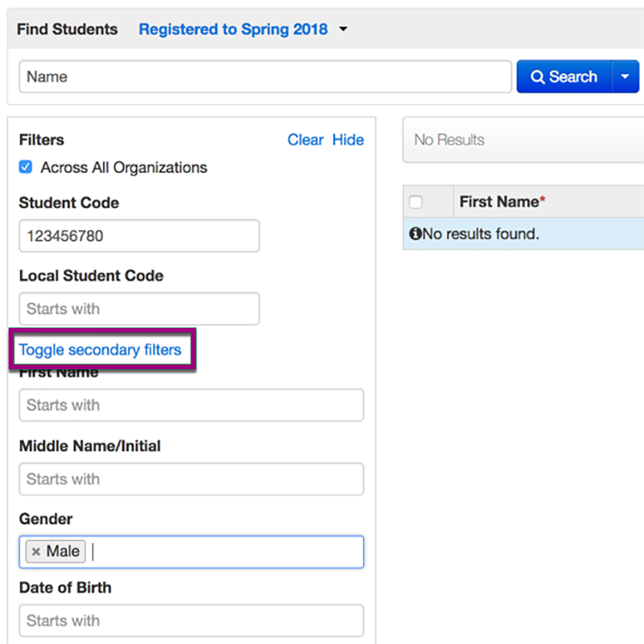Check the select-all checkbox in results header
The width and height of the screenshot is (644, 644).
(416, 203)
